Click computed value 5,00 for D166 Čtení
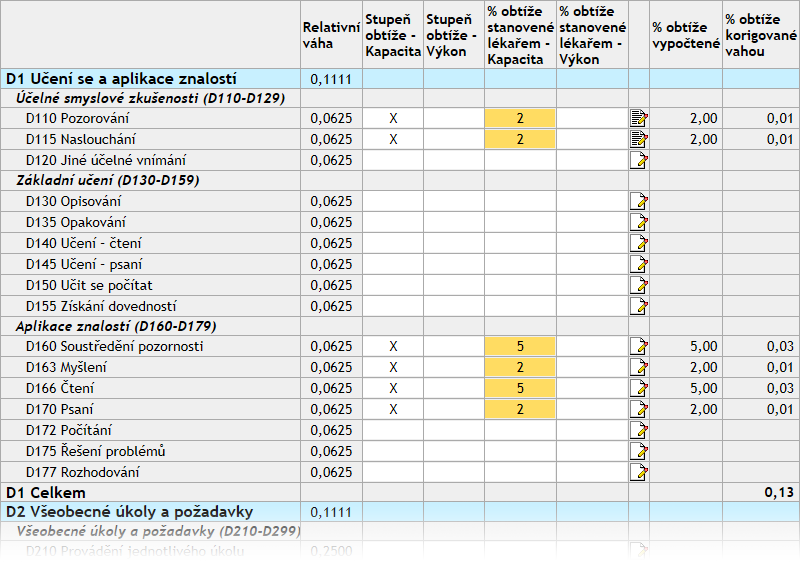Image resolution: width=800 pixels, height=562 pixels. click(x=704, y=388)
